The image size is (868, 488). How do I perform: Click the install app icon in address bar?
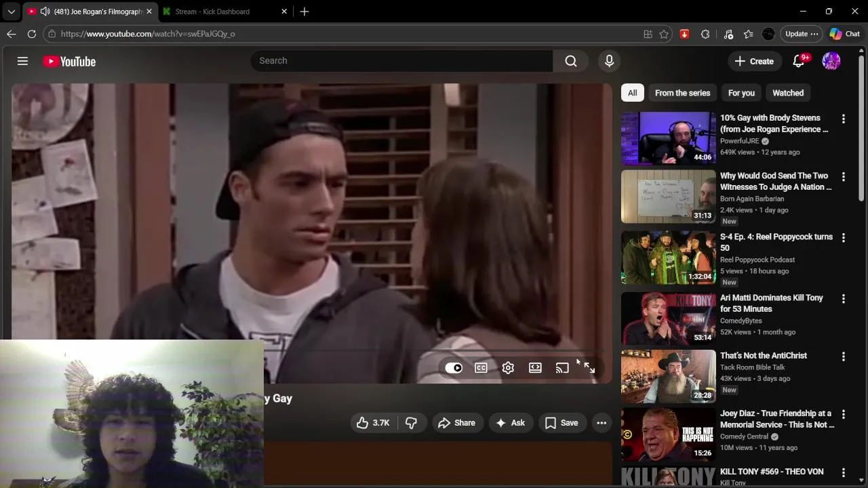point(648,34)
